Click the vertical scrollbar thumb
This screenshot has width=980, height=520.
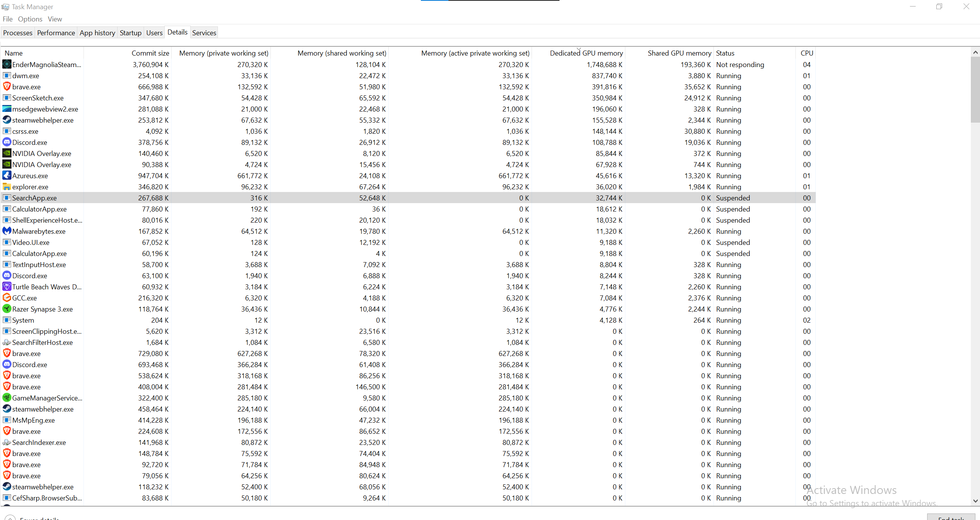point(975,90)
